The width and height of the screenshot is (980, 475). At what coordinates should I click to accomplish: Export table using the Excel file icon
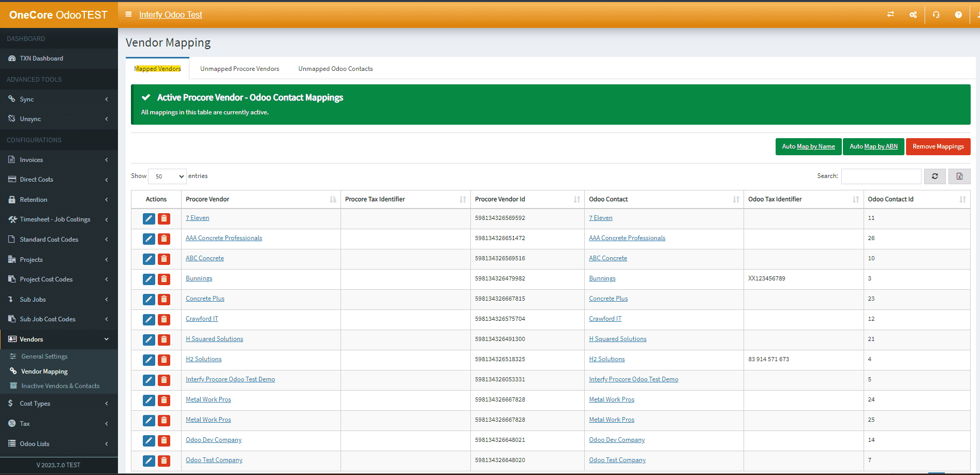(x=959, y=176)
